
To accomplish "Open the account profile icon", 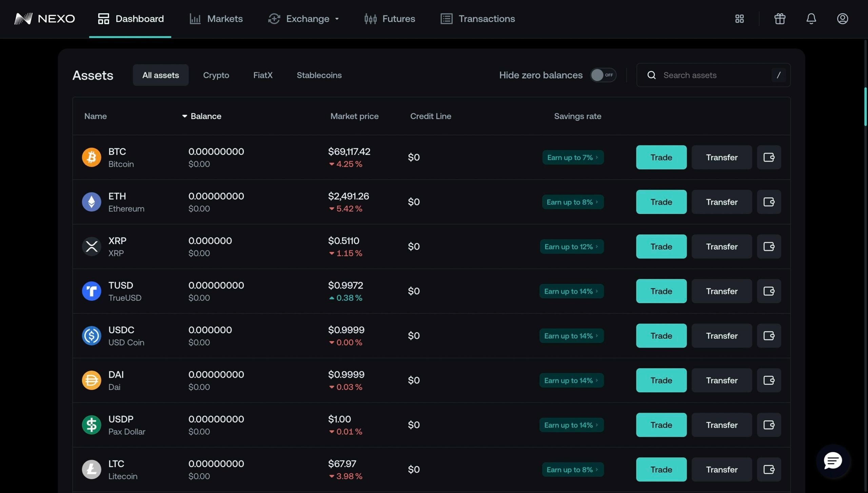I will click(842, 19).
